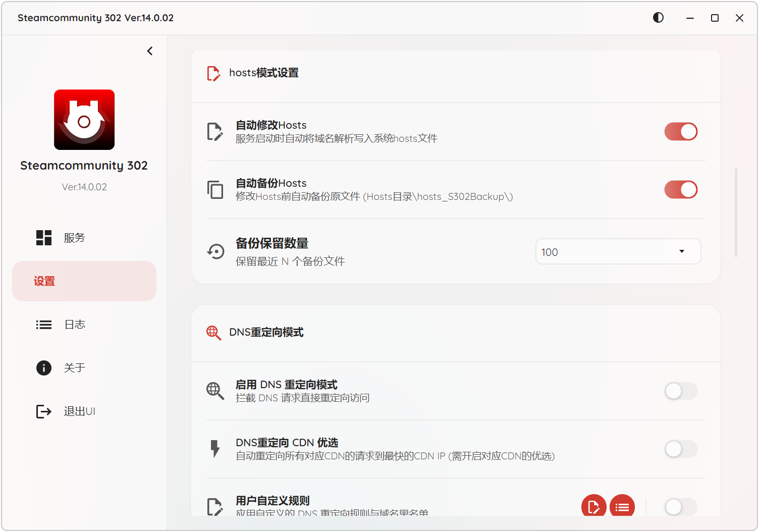
Task: Click the text 拦截 DNS 请求直接重定向访问
Action: coord(303,398)
